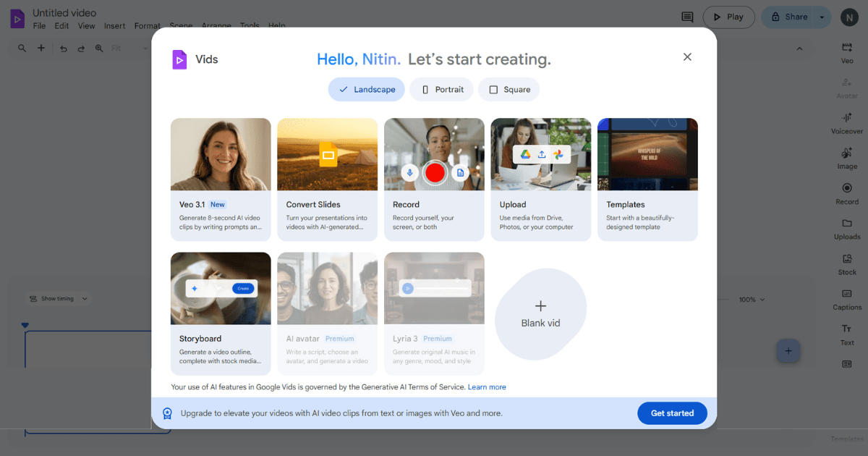868x456 pixels.
Task: Open the Stock media sidebar panel
Action: click(x=846, y=263)
